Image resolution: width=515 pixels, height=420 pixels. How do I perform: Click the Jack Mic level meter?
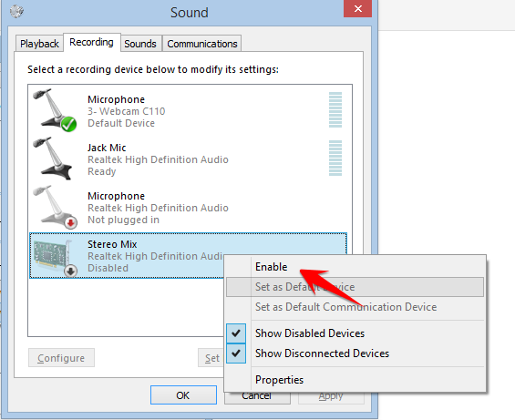tap(335, 158)
